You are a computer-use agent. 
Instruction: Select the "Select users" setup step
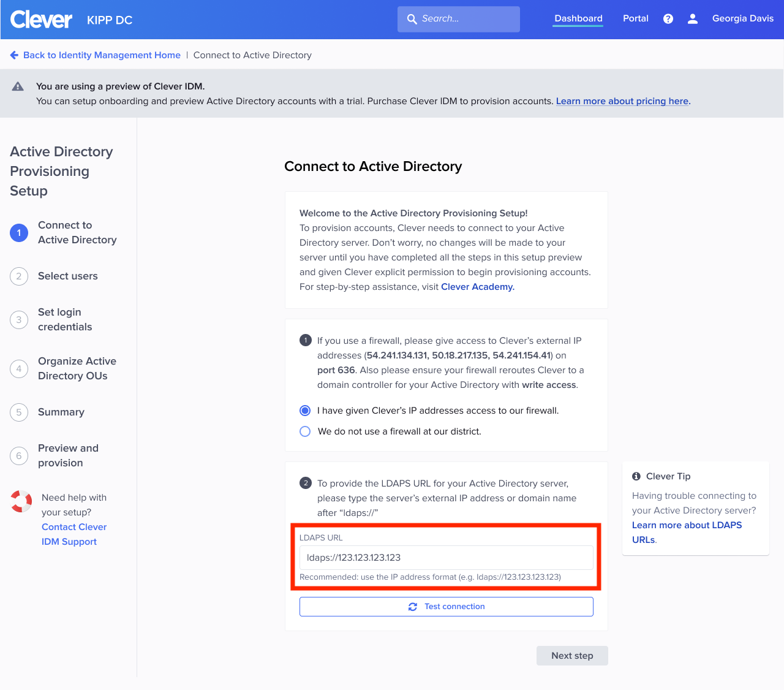pyautogui.click(x=67, y=276)
